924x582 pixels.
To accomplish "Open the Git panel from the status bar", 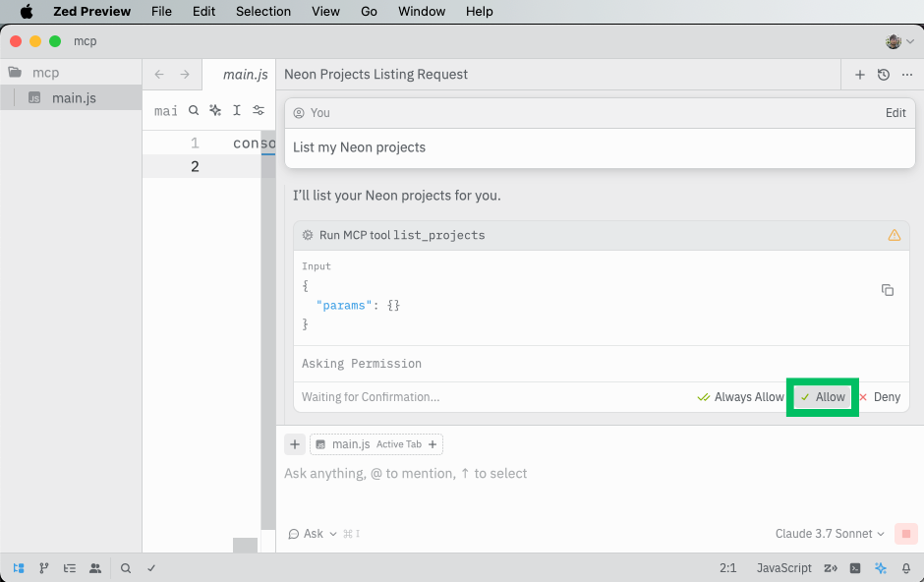I will 43,568.
